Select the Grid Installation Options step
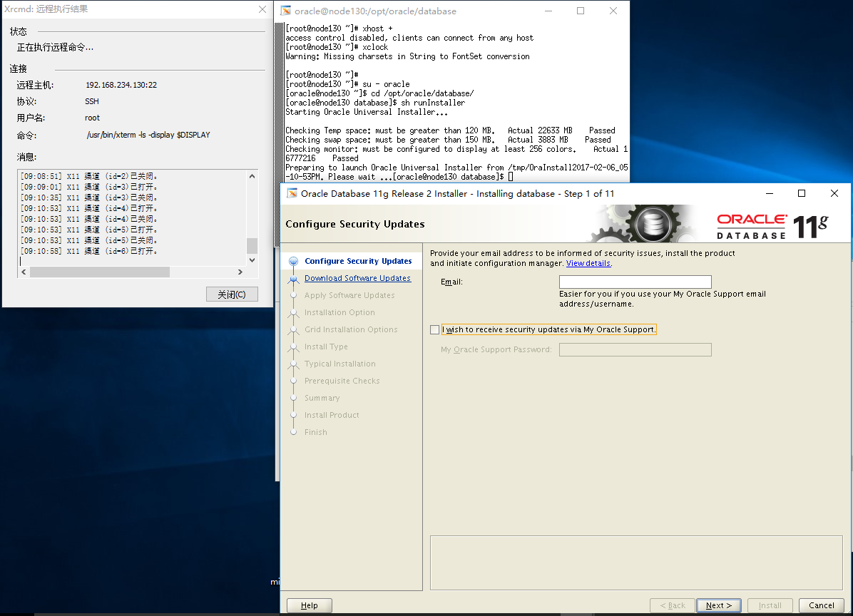853x616 pixels. coord(293,329)
